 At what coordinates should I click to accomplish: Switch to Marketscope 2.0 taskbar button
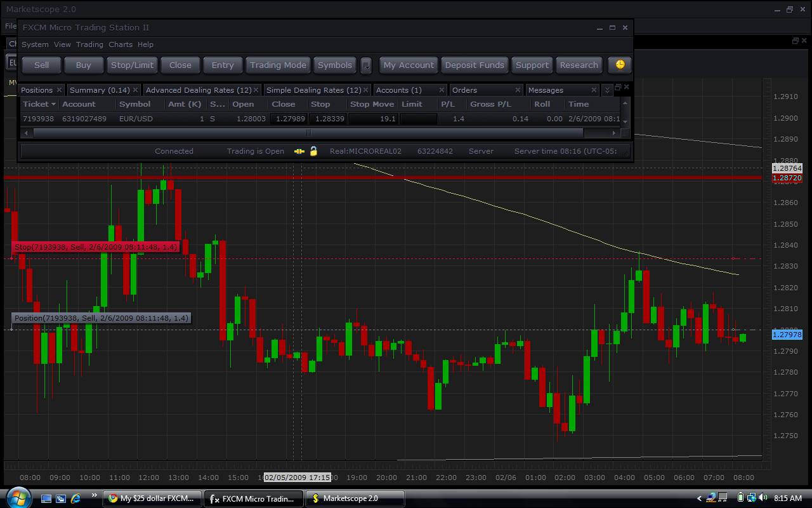(355, 498)
